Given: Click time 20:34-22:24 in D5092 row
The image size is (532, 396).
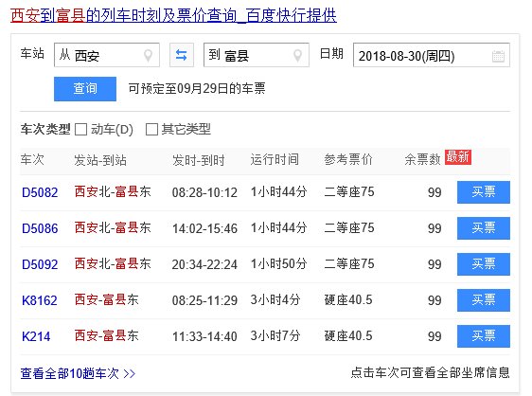Looking at the screenshot, I should (204, 264).
